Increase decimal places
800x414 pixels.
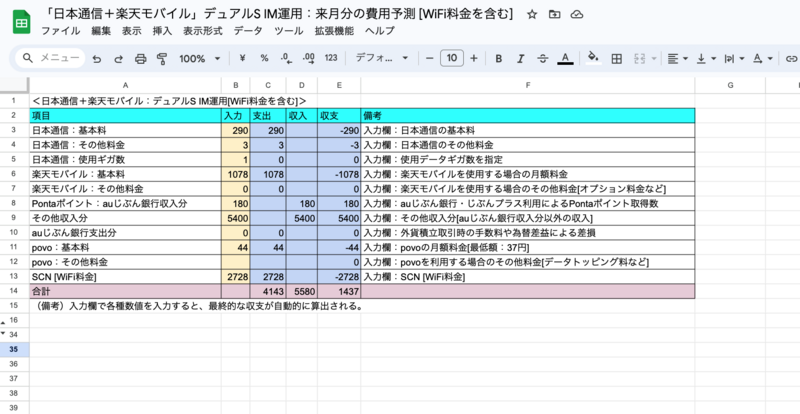click(308, 58)
